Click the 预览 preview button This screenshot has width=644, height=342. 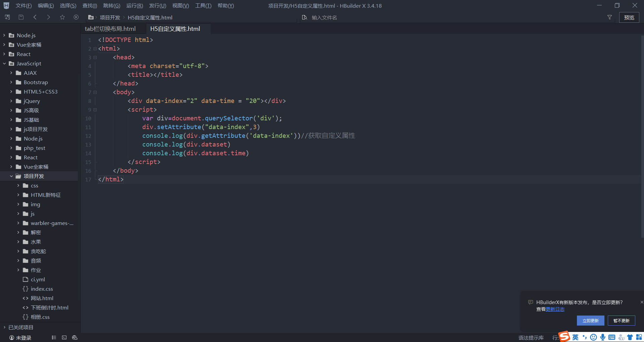pyautogui.click(x=629, y=17)
